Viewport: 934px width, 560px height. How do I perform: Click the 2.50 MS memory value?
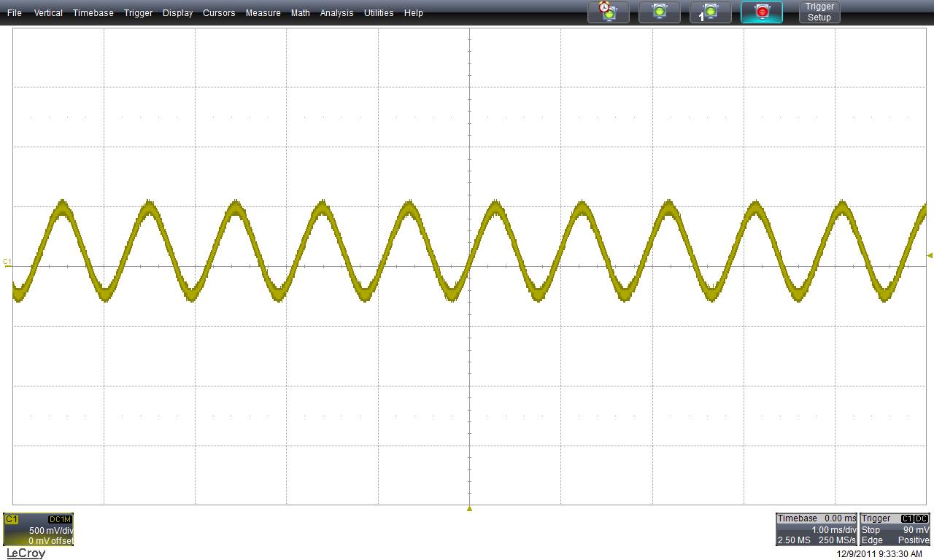coord(794,540)
